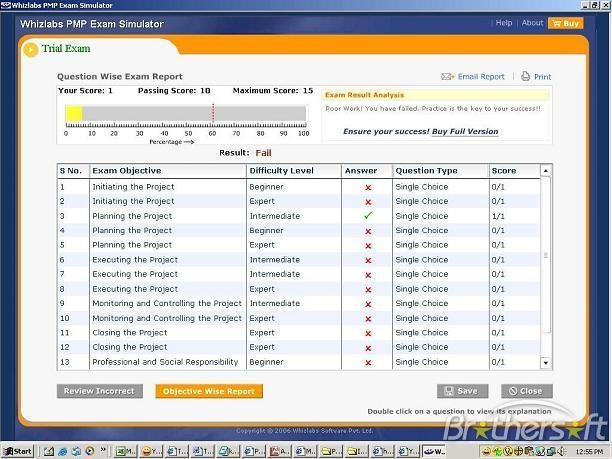Select 'Initiating the Project' in row 1

point(133,187)
